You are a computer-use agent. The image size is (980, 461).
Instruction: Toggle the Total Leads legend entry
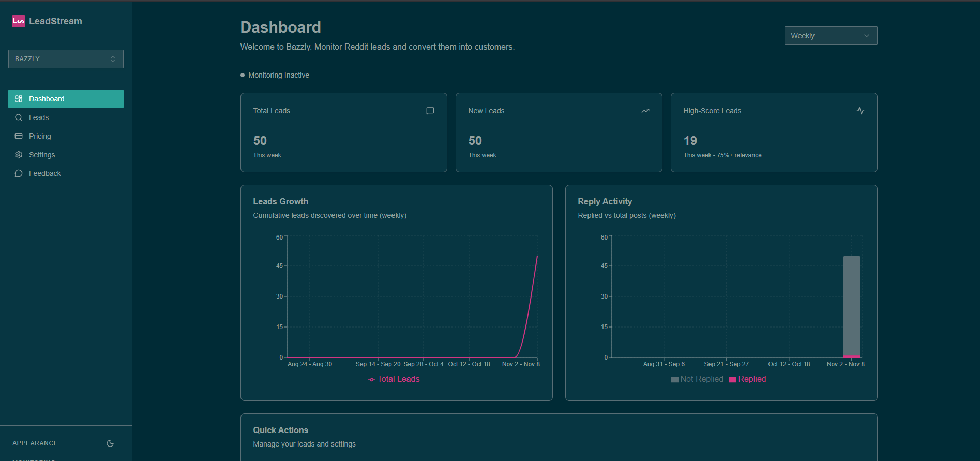coord(394,379)
